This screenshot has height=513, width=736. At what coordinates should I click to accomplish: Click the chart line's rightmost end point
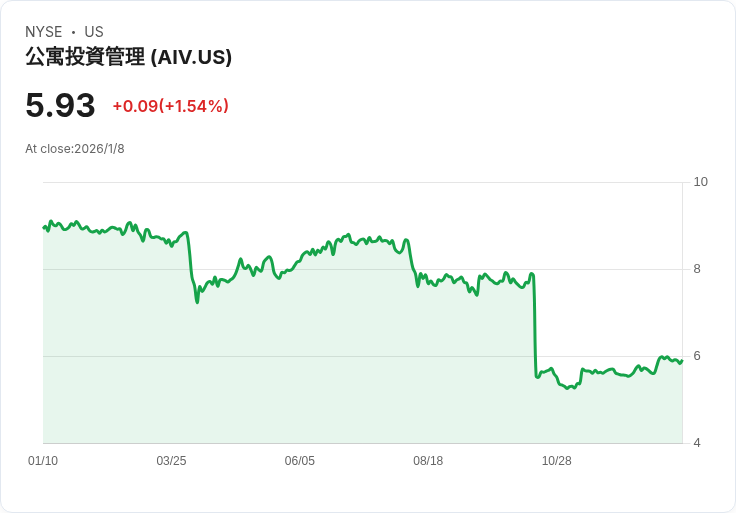coord(681,361)
